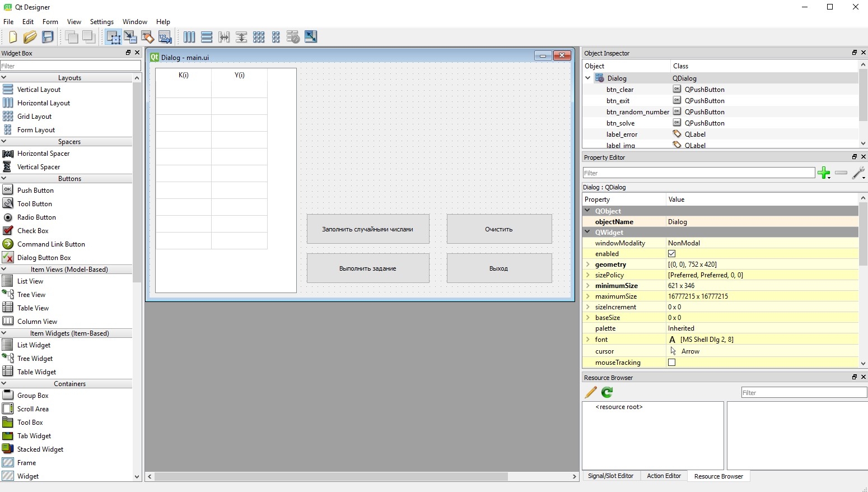Click the "Выход" button on the form

click(x=499, y=268)
